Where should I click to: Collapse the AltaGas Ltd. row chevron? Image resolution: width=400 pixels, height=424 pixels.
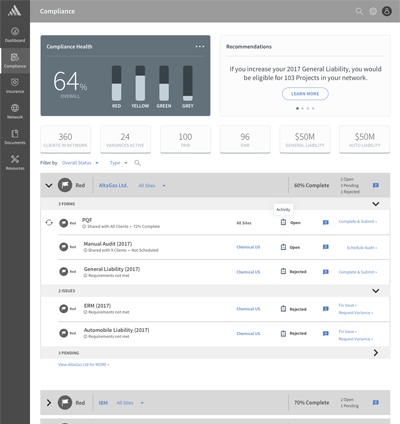click(x=49, y=185)
